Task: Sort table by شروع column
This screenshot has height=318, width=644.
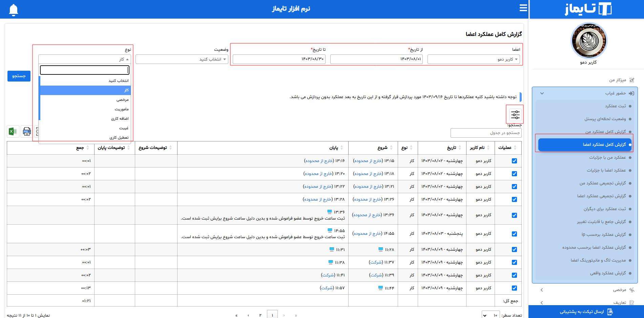Action: tap(373, 148)
